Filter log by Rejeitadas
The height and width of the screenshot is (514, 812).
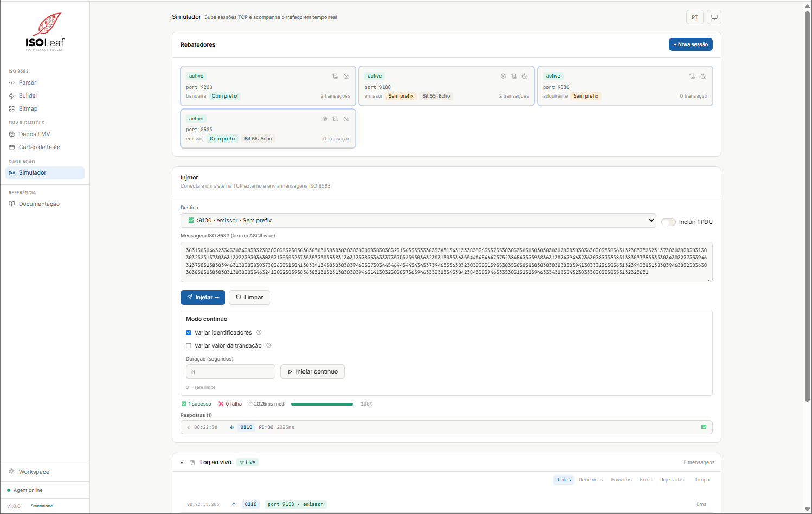672,480
